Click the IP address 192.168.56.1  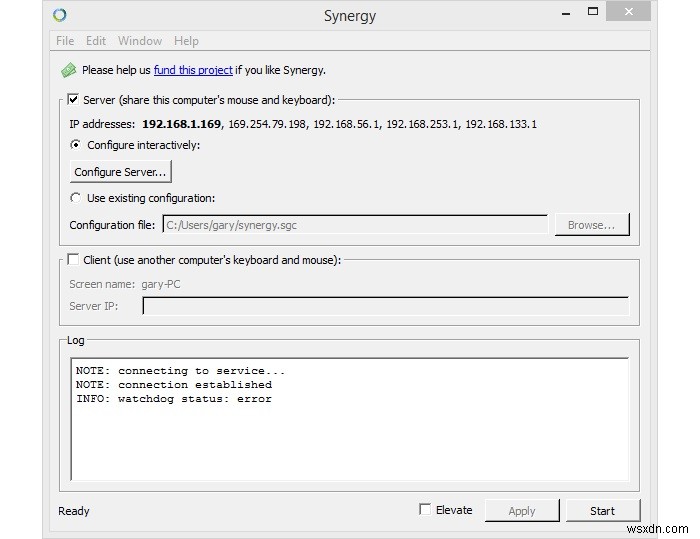(346, 124)
